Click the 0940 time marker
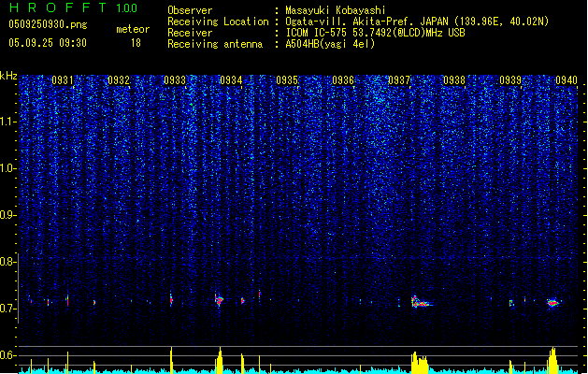Viewport: 588px width, 374px height. pyautogui.click(x=566, y=80)
